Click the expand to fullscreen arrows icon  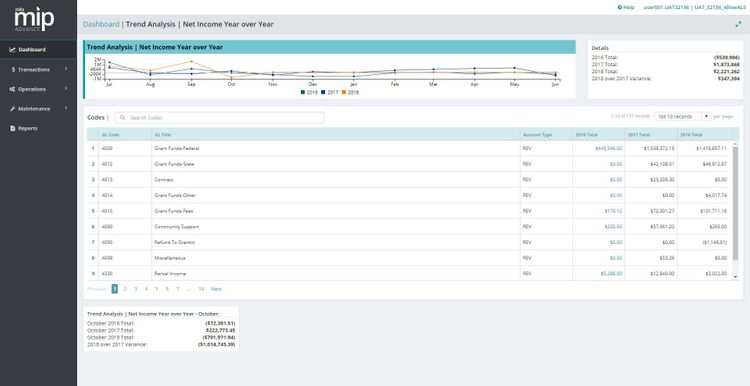[x=738, y=24]
